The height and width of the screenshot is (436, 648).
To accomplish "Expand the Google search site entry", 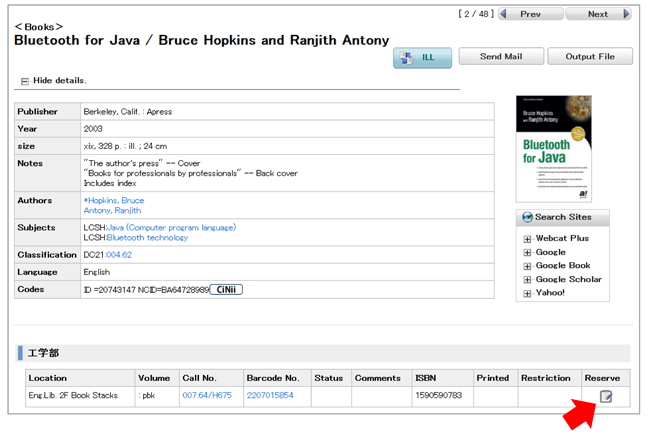I will [x=527, y=253].
